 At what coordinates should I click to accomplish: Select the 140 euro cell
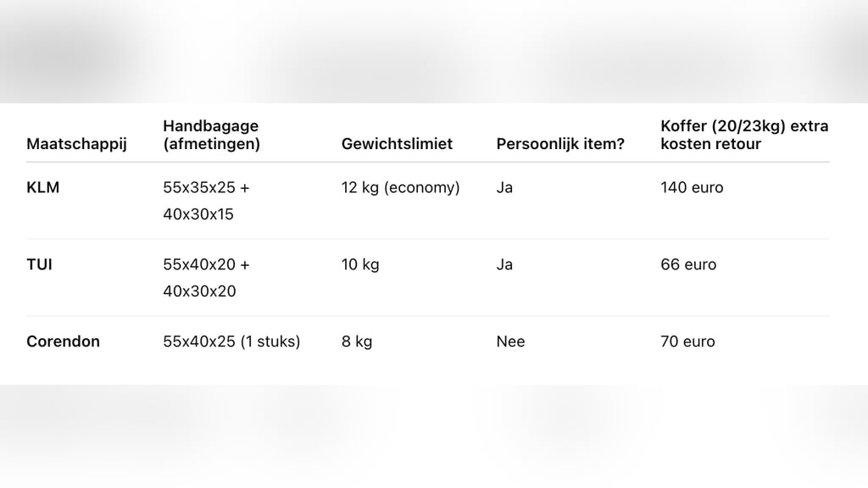[x=692, y=187]
